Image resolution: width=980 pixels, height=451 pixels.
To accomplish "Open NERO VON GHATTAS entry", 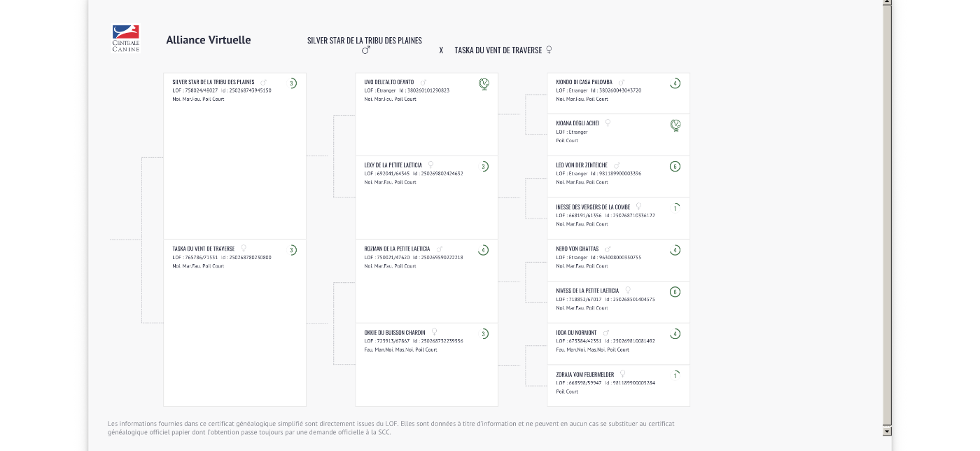I will [x=577, y=249].
